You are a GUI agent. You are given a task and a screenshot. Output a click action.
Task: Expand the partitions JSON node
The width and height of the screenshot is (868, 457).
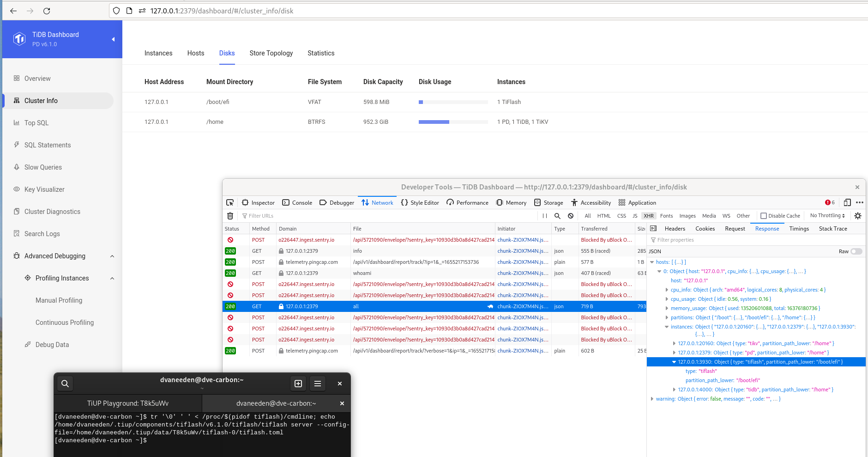667,317
